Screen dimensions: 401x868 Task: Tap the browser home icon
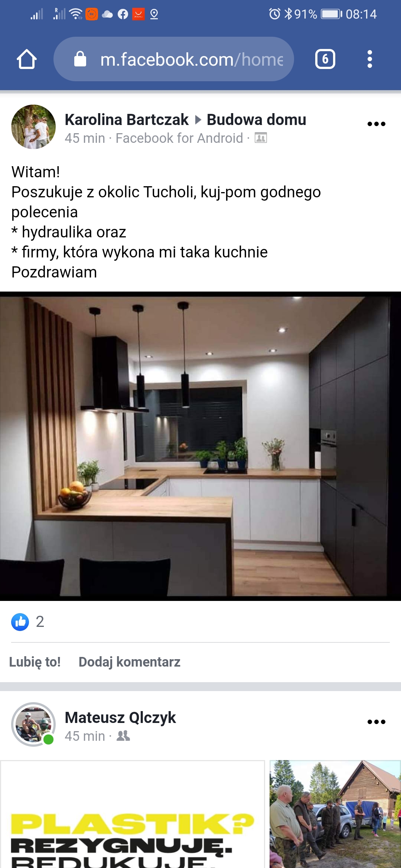tap(27, 59)
